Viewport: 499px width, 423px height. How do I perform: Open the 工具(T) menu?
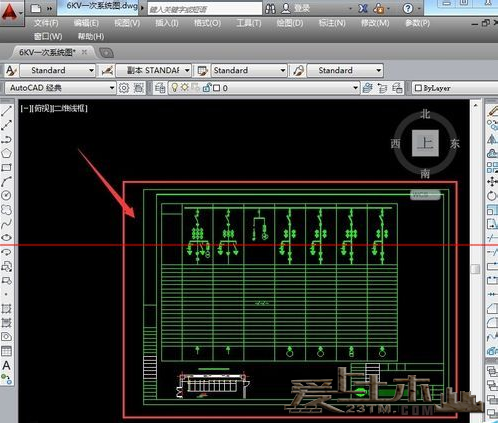pyautogui.click(x=249, y=23)
